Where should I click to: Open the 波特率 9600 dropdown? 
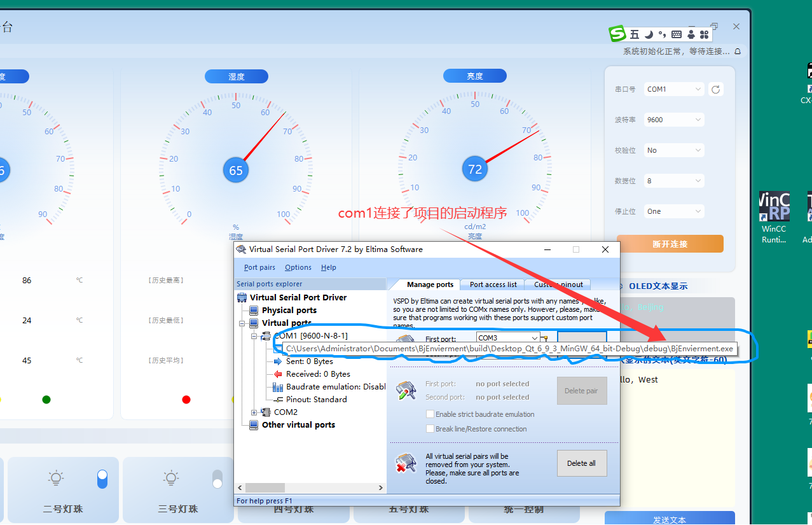point(674,120)
